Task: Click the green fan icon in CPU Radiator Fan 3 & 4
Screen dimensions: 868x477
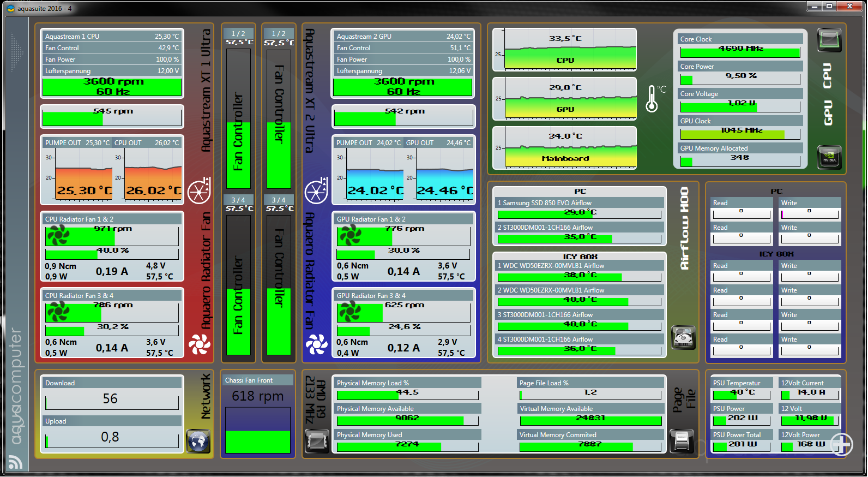Action: [58, 312]
